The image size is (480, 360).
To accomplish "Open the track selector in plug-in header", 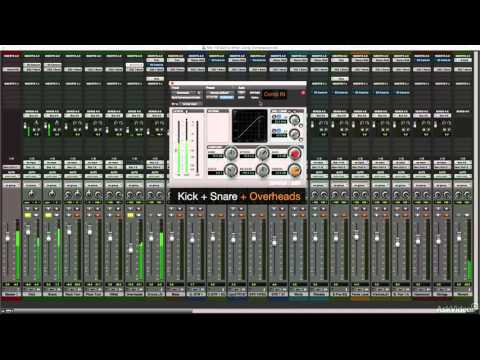I will point(186,93).
